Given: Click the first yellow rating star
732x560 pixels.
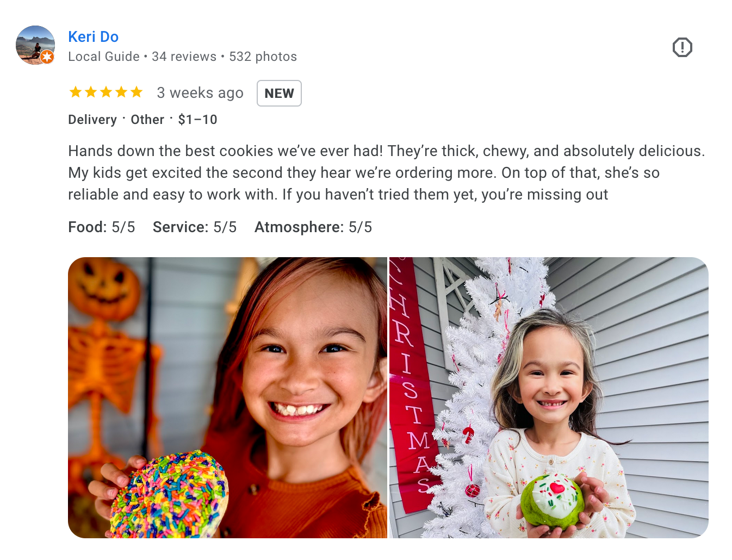Looking at the screenshot, I should [76, 92].
